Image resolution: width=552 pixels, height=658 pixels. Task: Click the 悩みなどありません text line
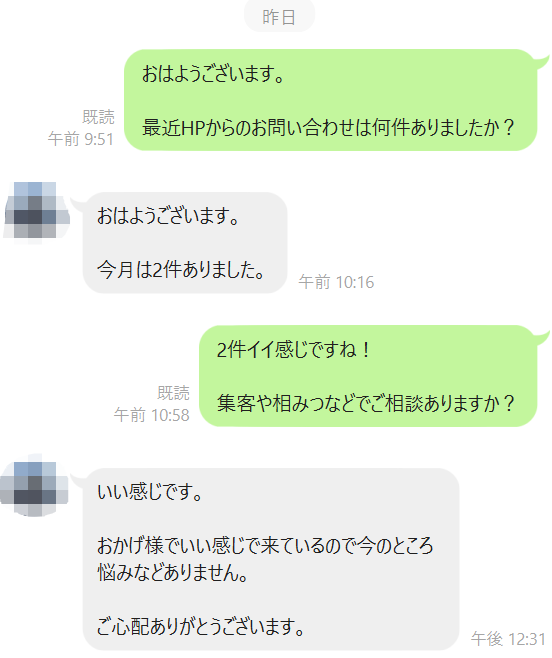pyautogui.click(x=173, y=572)
